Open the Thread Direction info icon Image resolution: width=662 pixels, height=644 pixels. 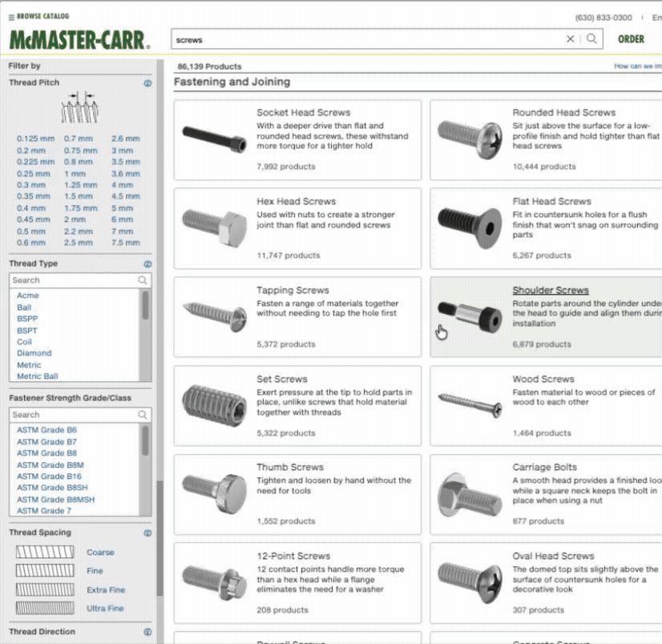147,631
